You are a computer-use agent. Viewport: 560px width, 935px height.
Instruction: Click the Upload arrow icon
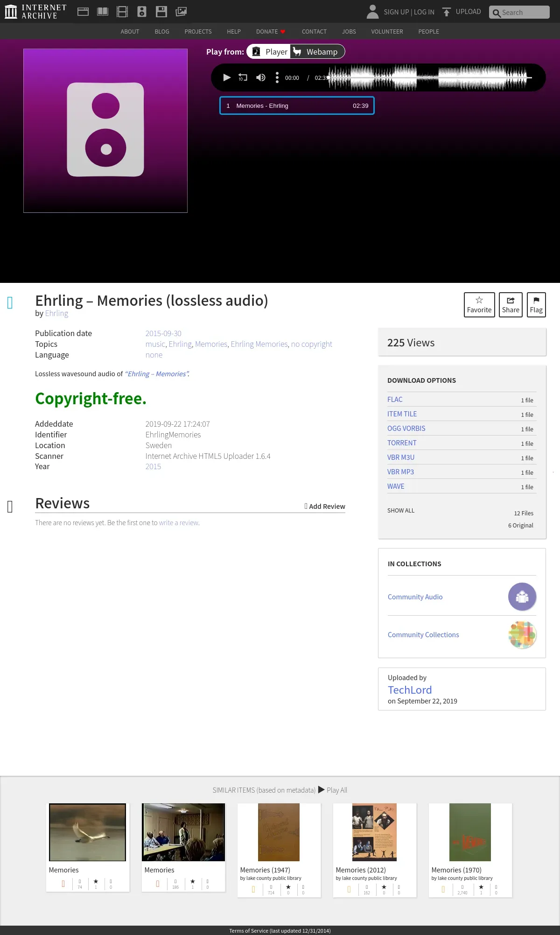pos(447,12)
